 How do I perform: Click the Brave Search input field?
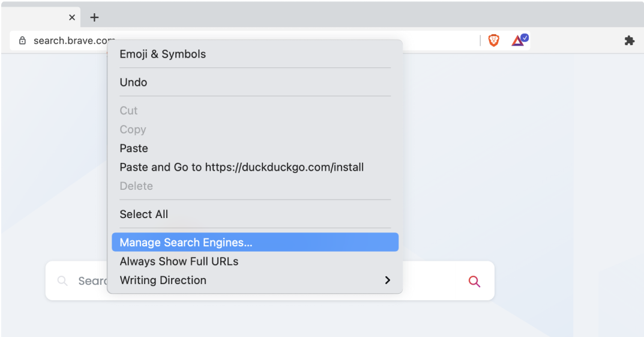(x=270, y=281)
